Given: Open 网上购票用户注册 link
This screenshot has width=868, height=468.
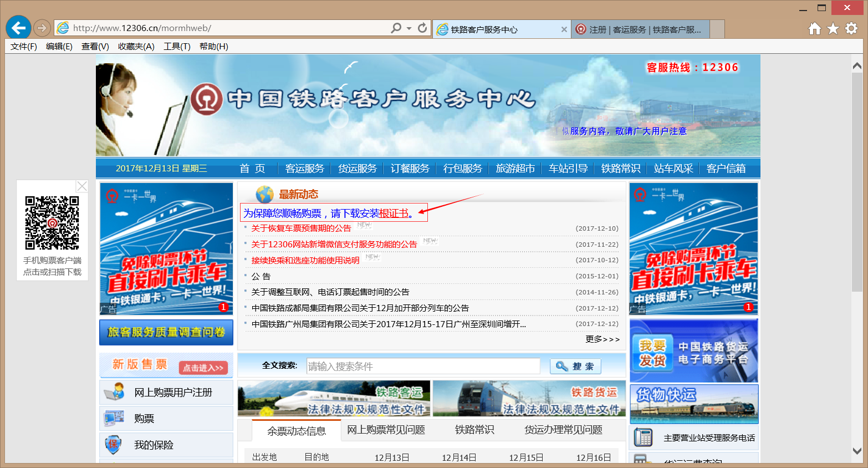Looking at the screenshot, I should (x=173, y=393).
